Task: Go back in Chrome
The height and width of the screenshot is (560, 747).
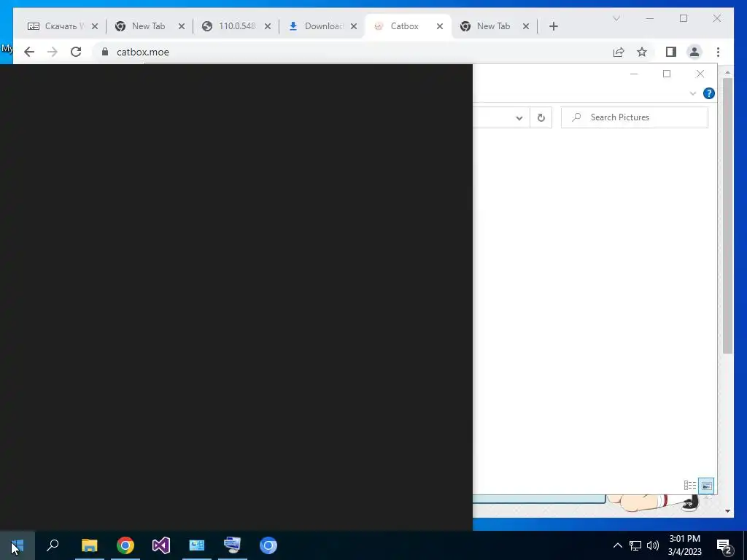Action: pyautogui.click(x=29, y=52)
